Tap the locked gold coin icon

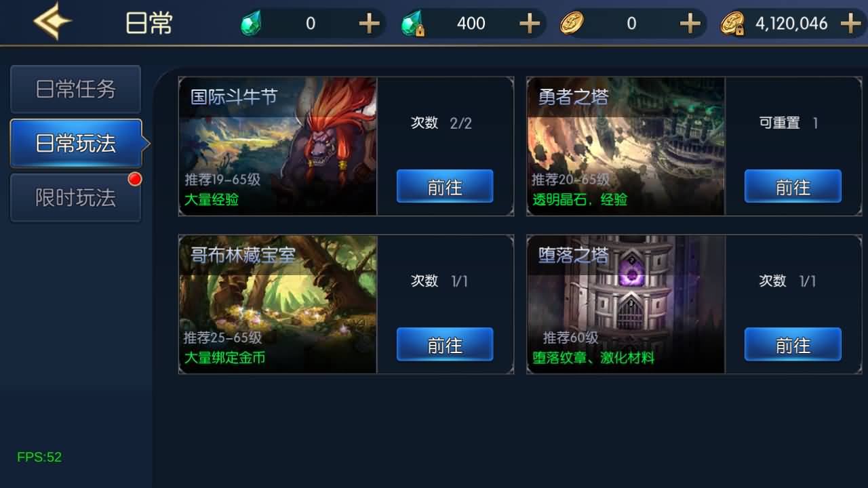tap(732, 24)
